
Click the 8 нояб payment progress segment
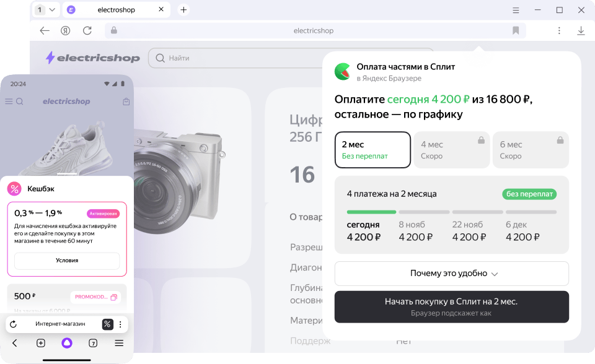pyautogui.click(x=424, y=212)
